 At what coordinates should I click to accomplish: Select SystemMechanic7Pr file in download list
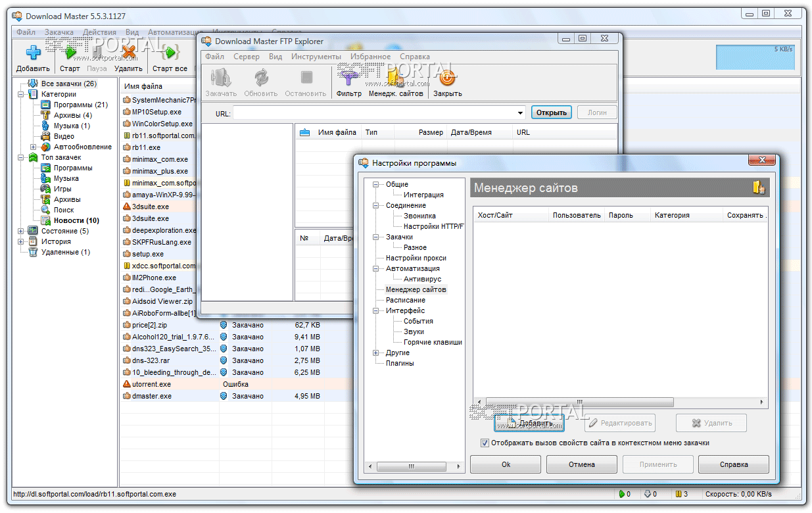160,100
